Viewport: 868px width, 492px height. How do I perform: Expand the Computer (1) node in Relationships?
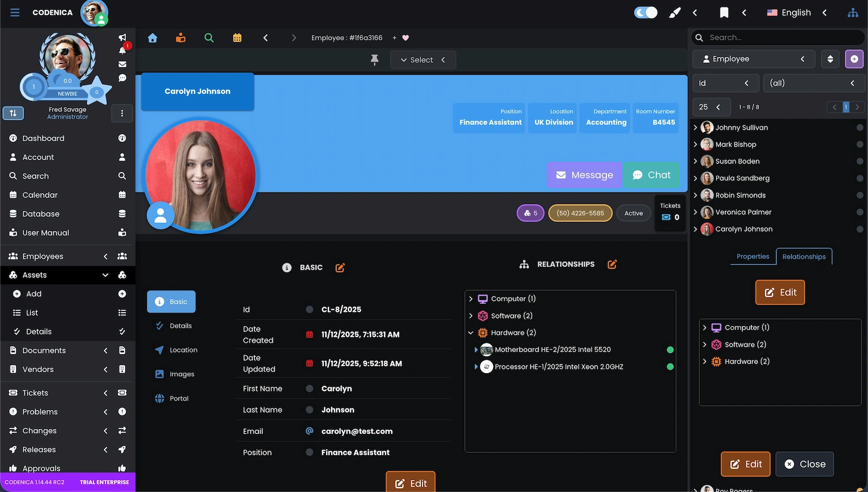471,299
